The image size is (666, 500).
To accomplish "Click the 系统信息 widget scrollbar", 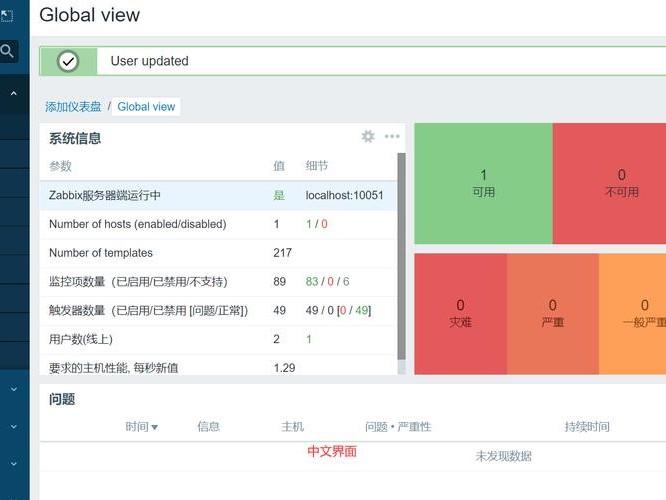I will click(401, 257).
